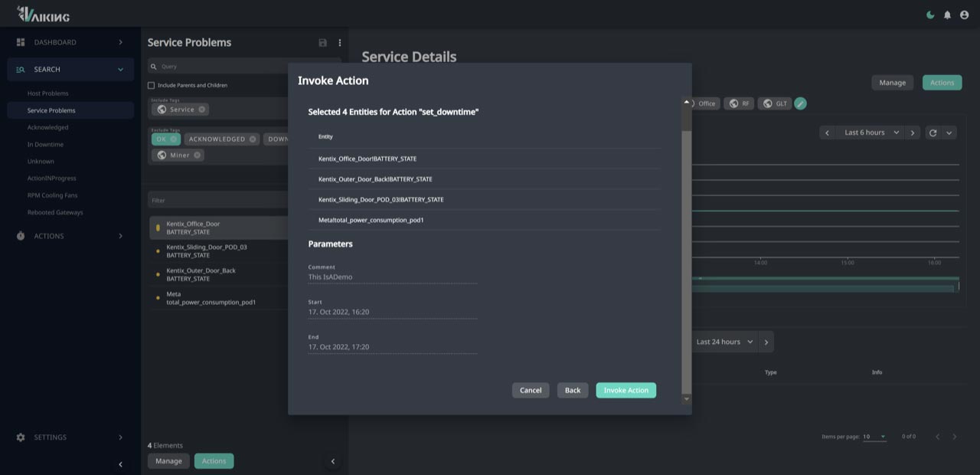Expand the Settings sidebar section
The image size is (980, 475).
click(x=120, y=437)
